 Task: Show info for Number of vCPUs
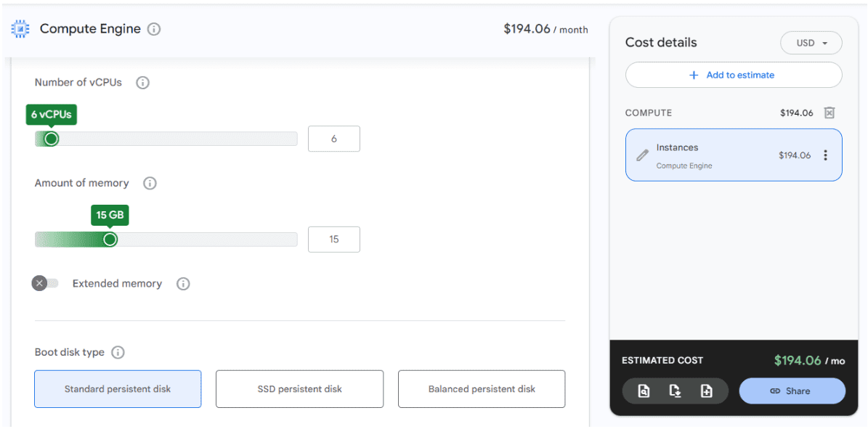coord(143,83)
